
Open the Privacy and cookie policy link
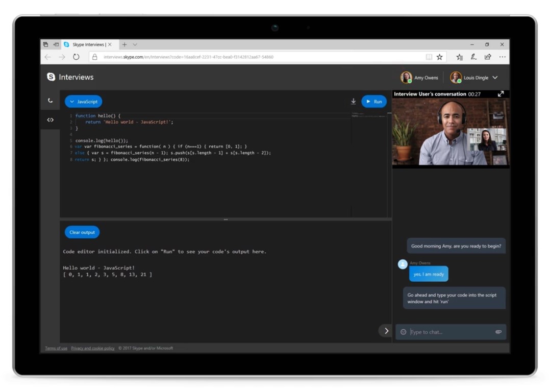[x=93, y=348]
